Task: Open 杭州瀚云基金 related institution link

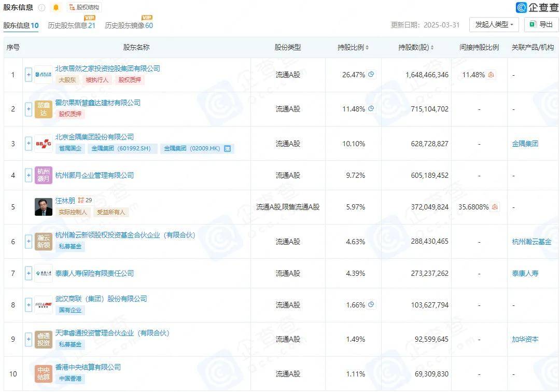Action: click(x=531, y=242)
